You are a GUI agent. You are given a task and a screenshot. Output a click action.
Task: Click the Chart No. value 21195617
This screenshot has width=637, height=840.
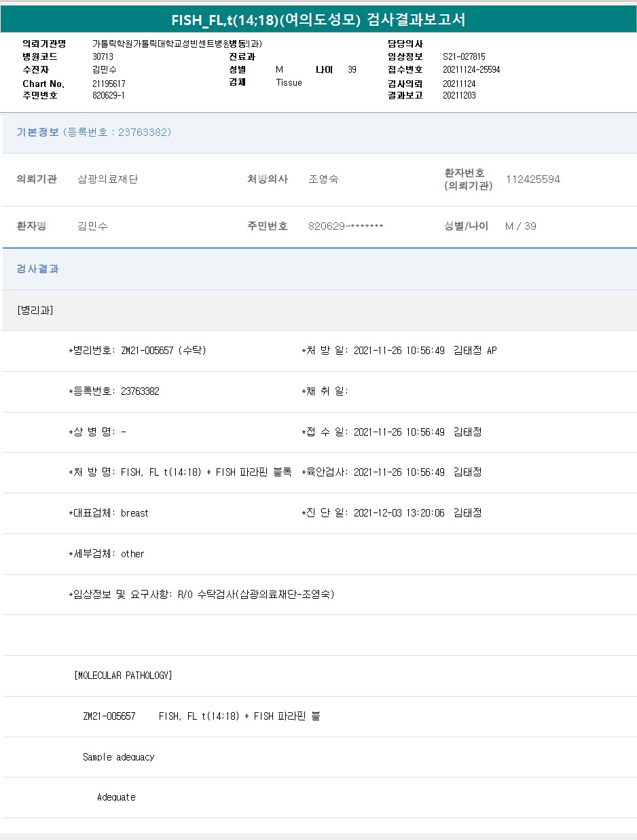coord(109,84)
